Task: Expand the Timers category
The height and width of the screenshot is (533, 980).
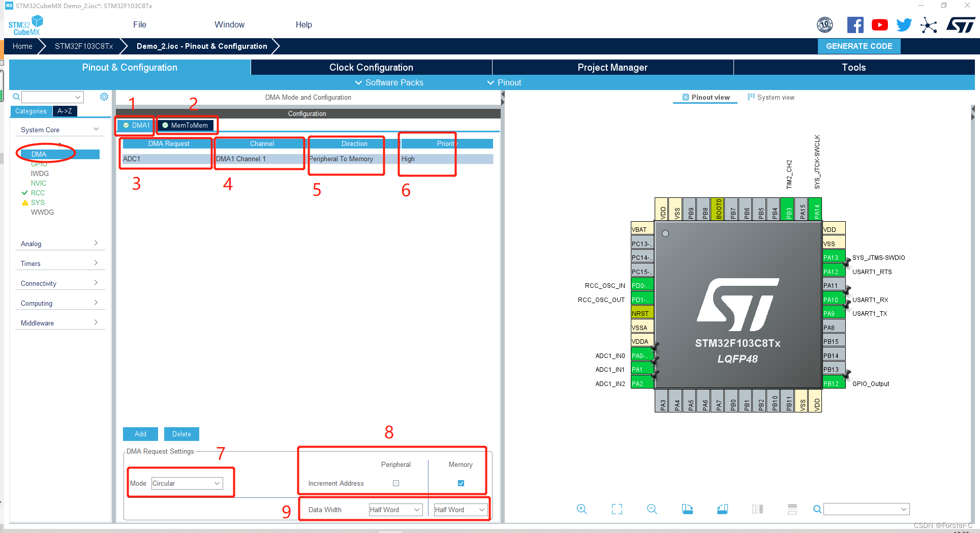Action: 59,263
